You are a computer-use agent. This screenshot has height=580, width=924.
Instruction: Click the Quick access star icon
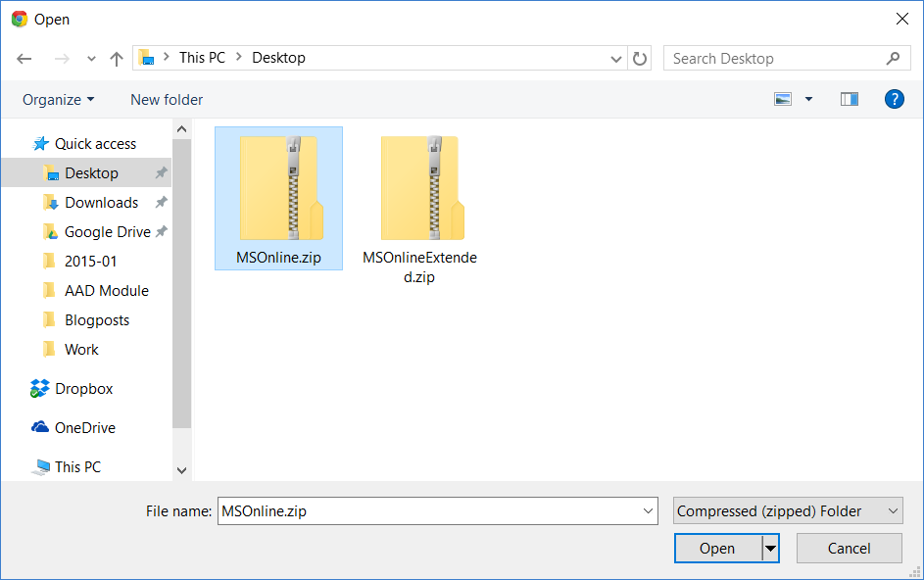40,143
